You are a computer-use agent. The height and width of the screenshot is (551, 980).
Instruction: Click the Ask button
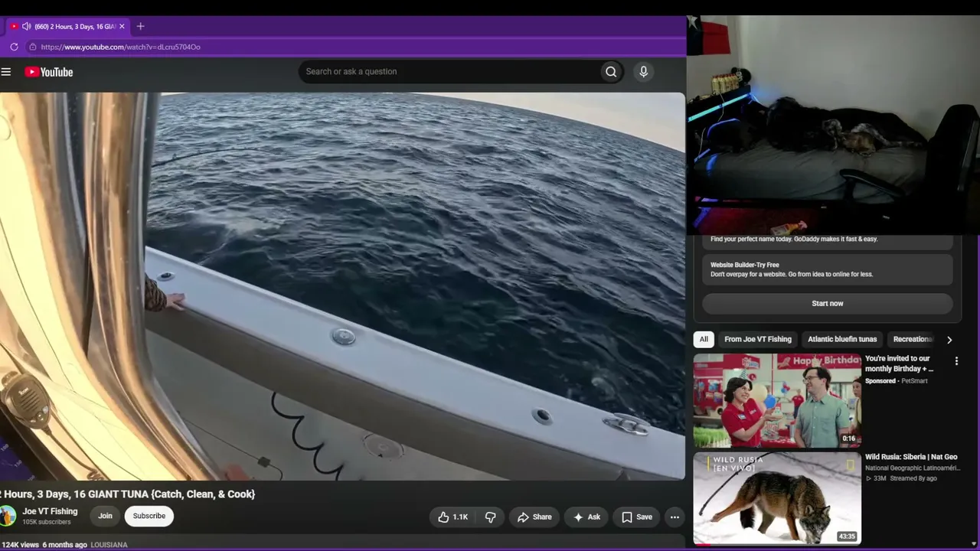click(x=586, y=517)
